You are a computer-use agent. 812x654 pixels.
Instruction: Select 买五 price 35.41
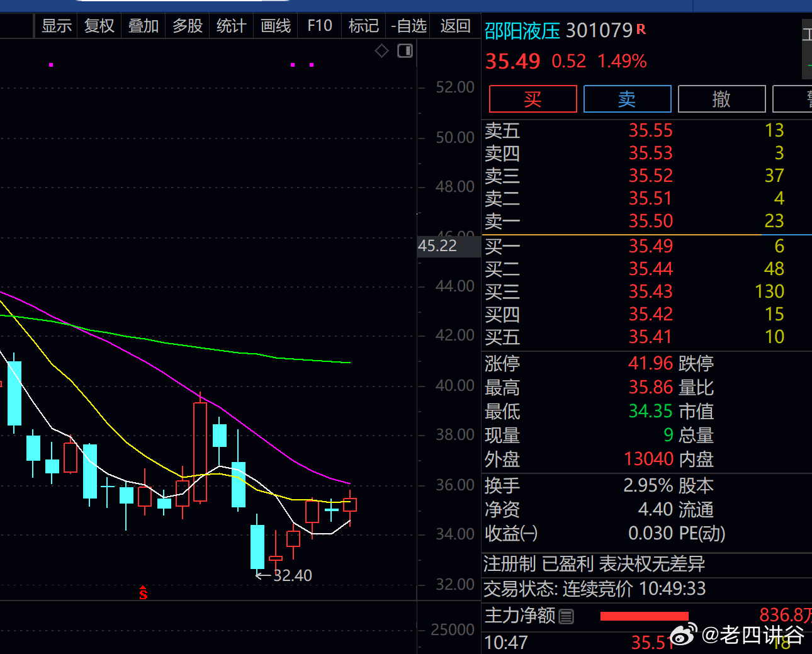point(651,337)
